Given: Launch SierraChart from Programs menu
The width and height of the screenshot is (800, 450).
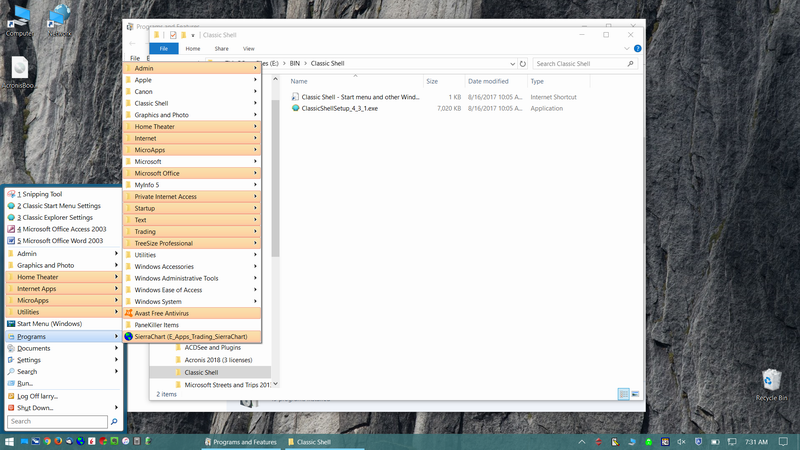Looking at the screenshot, I should [x=192, y=337].
